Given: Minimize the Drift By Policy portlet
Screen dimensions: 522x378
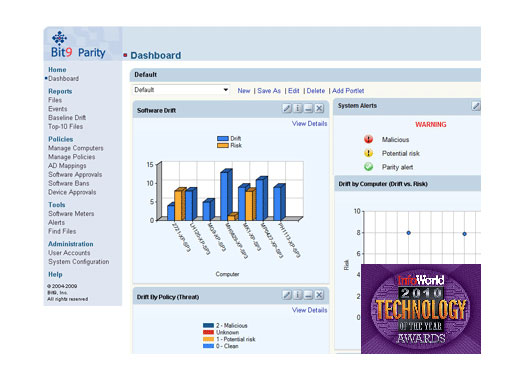Looking at the screenshot, I should [x=308, y=295].
